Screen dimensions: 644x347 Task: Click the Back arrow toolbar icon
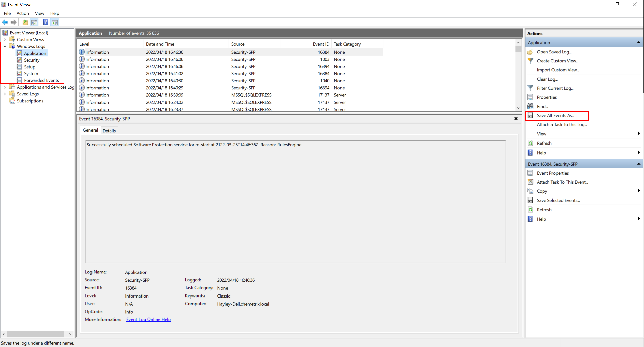click(x=5, y=22)
